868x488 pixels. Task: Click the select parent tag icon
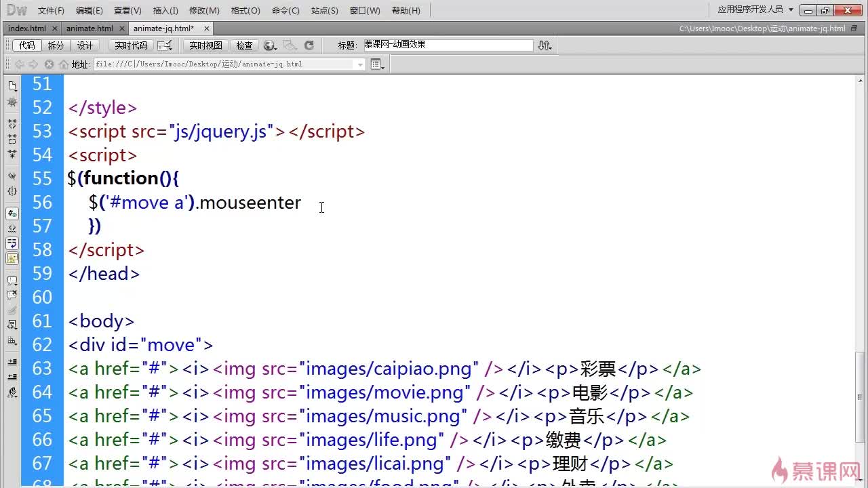12,176
